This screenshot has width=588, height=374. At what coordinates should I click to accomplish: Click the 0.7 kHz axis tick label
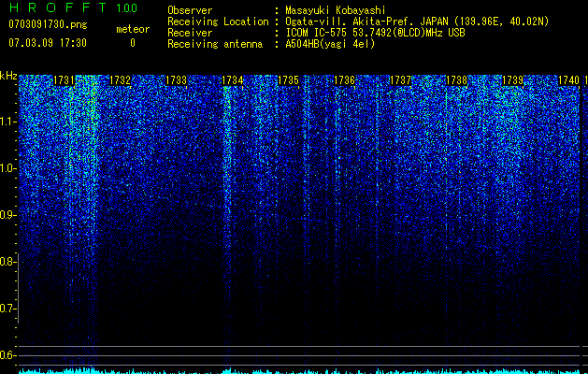click(7, 309)
